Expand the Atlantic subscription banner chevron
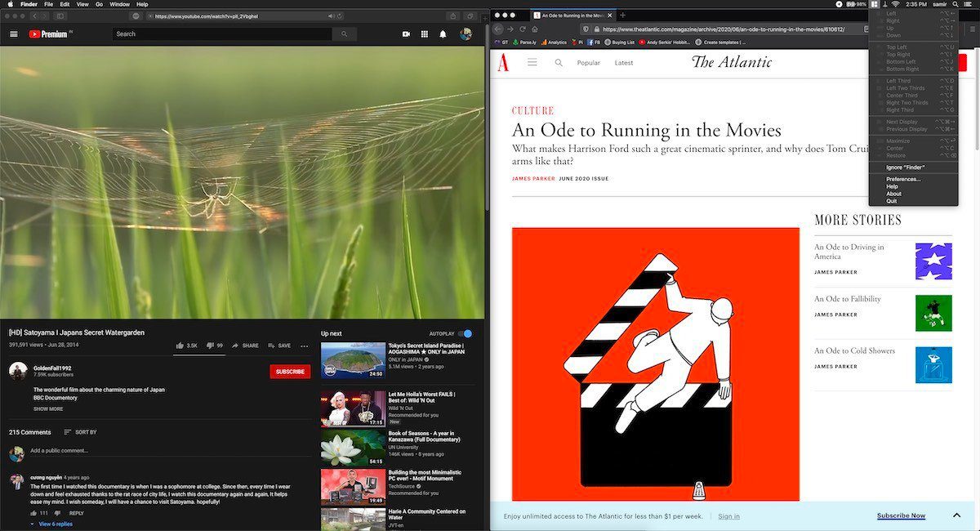This screenshot has height=531, width=980. tap(956, 515)
